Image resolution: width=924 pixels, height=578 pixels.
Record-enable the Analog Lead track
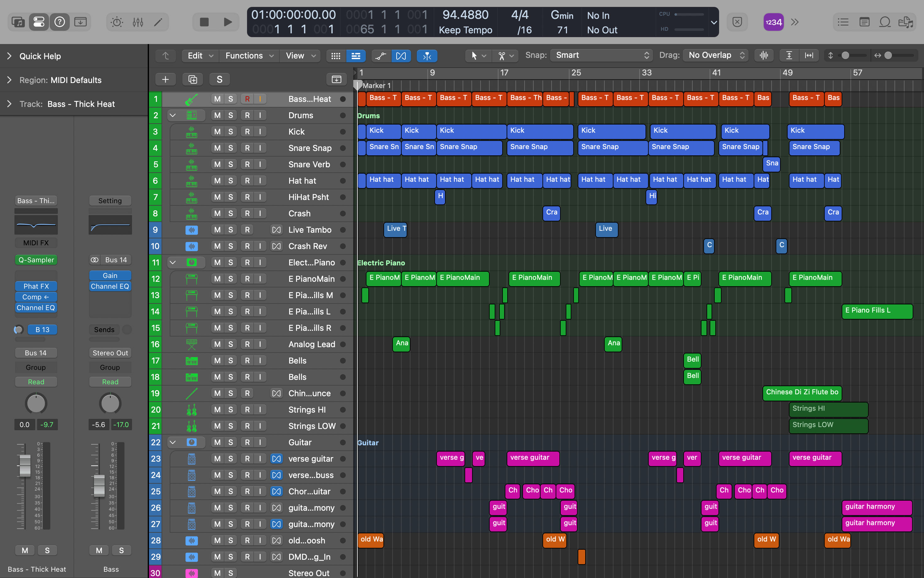coord(247,344)
